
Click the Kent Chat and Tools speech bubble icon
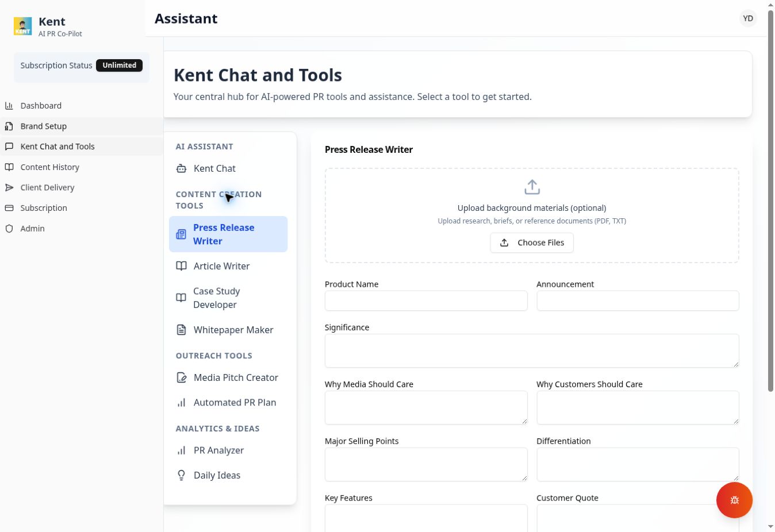tap(9, 147)
